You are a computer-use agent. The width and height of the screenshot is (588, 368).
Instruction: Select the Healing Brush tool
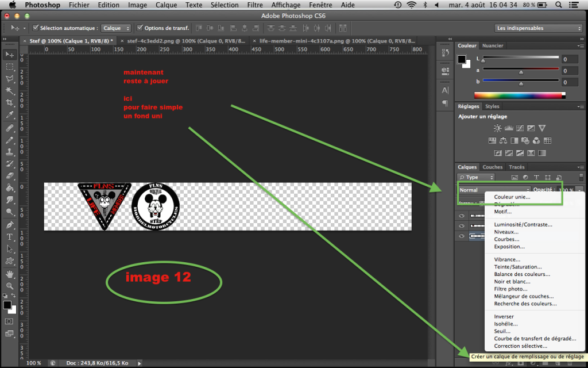click(x=10, y=128)
